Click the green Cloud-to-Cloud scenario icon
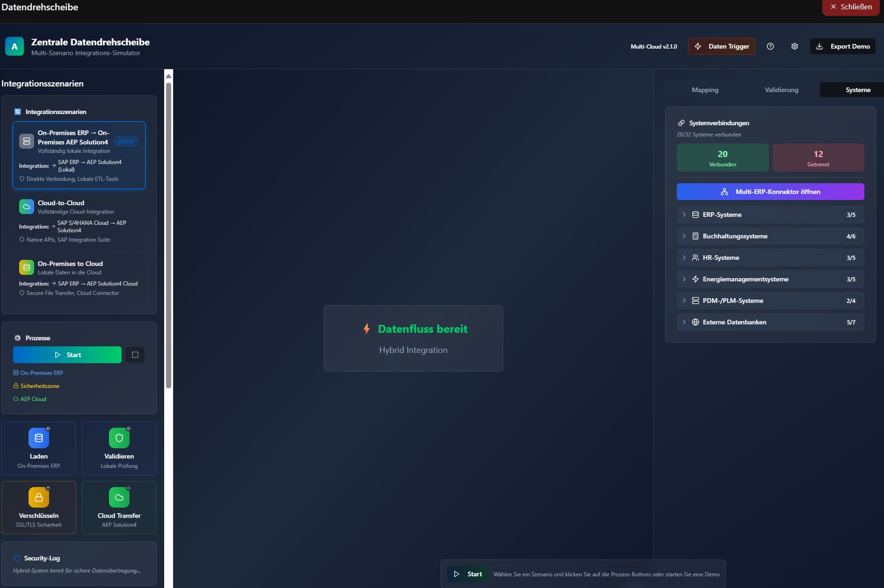Viewport: 884px width, 588px height. point(27,207)
